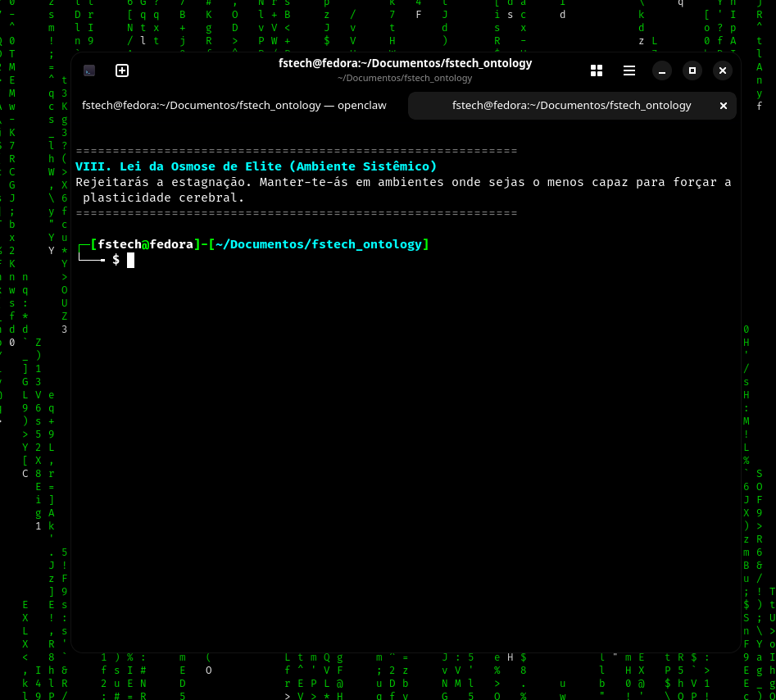Screen dimensions: 776x700
Task: Click the prompt path ~/Documentos/fstech_ontology
Action: 319,244
